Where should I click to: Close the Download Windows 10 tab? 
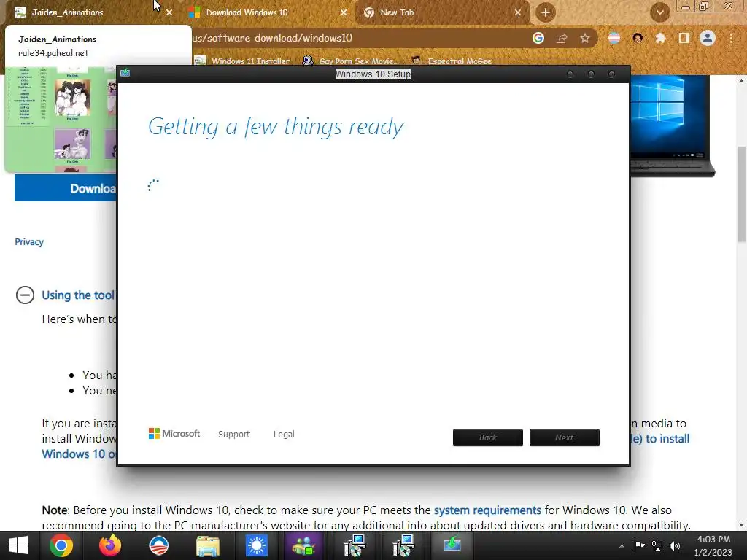tap(344, 12)
